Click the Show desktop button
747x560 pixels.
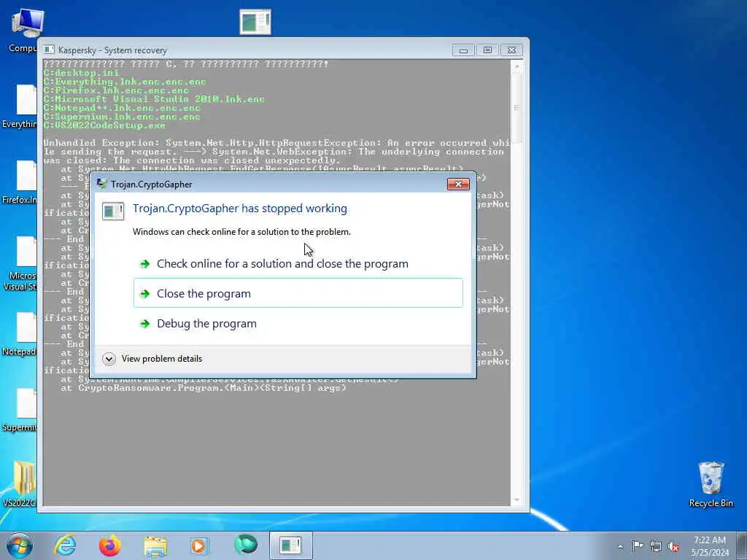(x=742, y=545)
